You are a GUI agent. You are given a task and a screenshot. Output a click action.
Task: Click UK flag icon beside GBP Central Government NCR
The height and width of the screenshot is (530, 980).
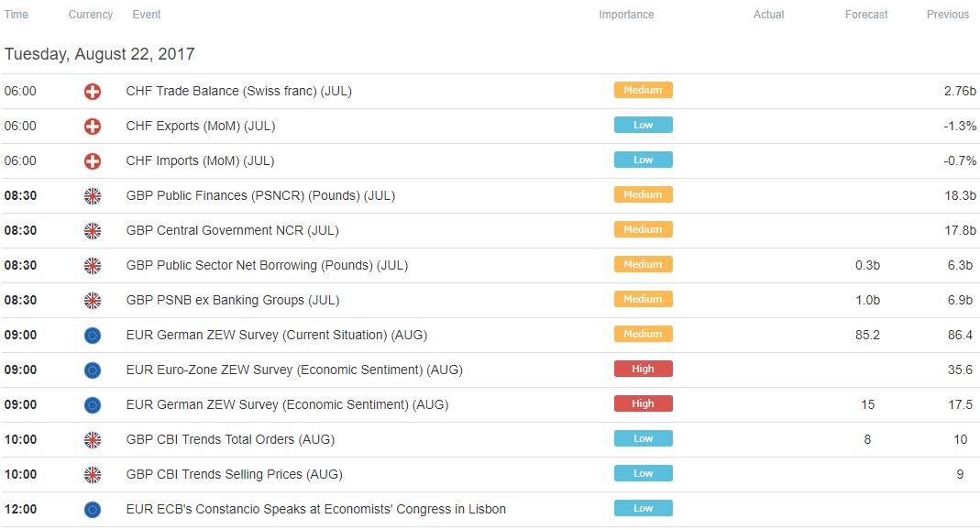click(x=93, y=231)
